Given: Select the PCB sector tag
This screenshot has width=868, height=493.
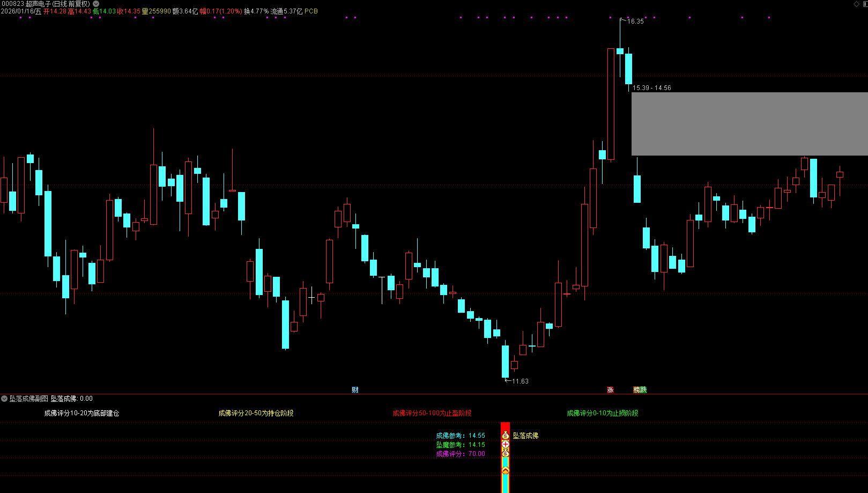Looking at the screenshot, I should (x=311, y=11).
